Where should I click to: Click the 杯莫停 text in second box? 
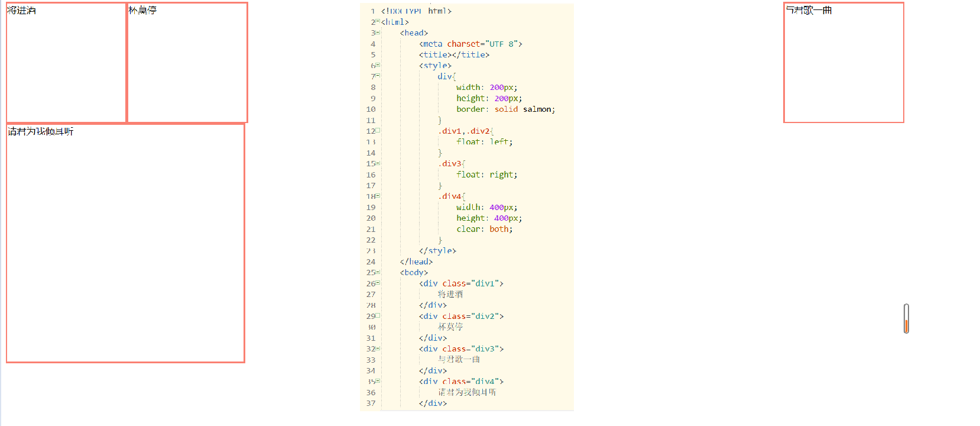[x=142, y=10]
